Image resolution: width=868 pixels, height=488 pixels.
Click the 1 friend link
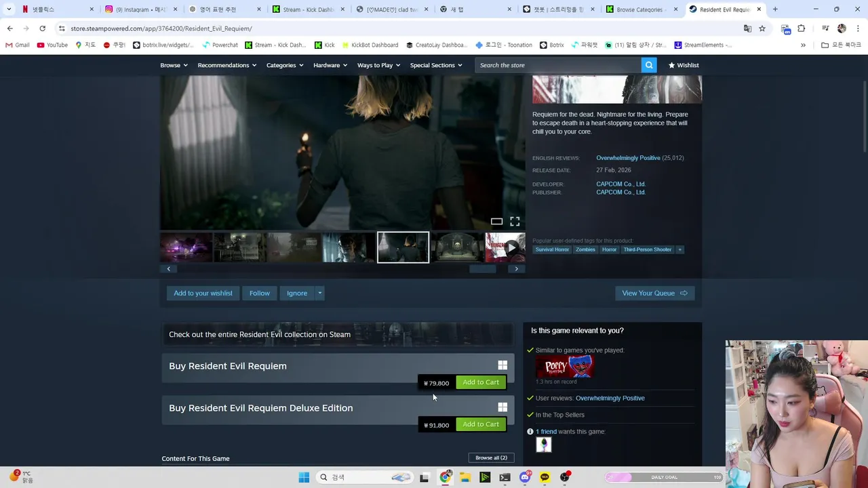click(x=546, y=432)
